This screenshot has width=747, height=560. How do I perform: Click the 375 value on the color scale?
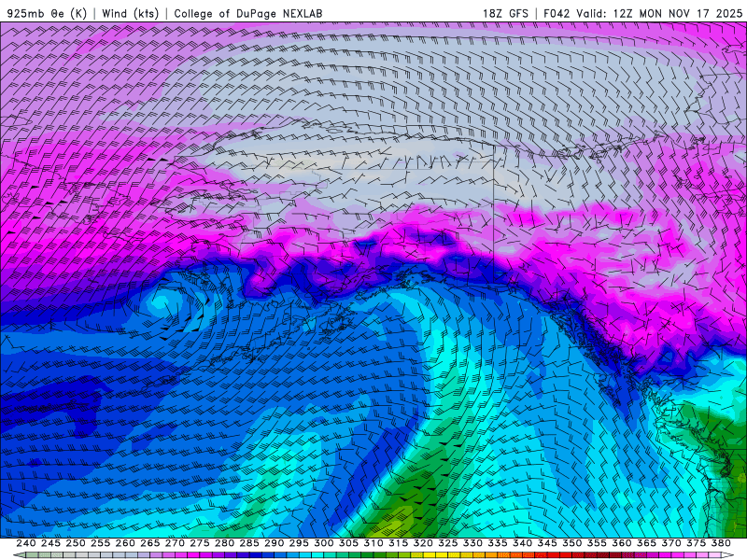(x=696, y=543)
